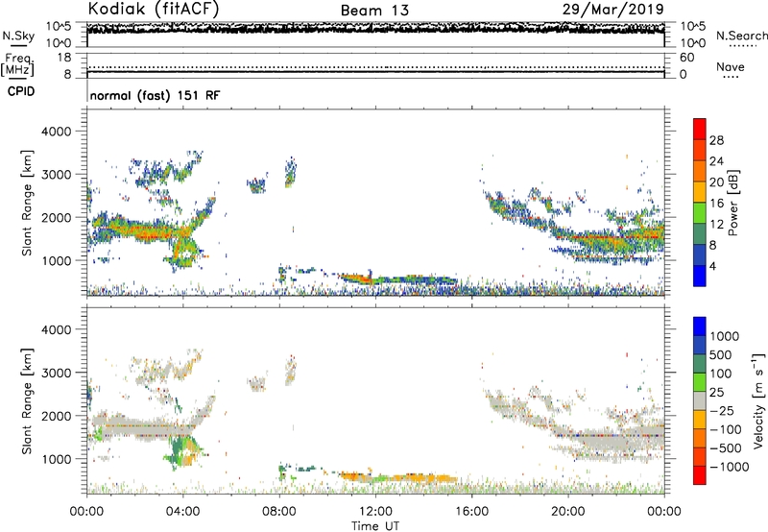This screenshot has width=768, height=532.
Task: Click the '04:00' time tick label
Action: coord(183,512)
